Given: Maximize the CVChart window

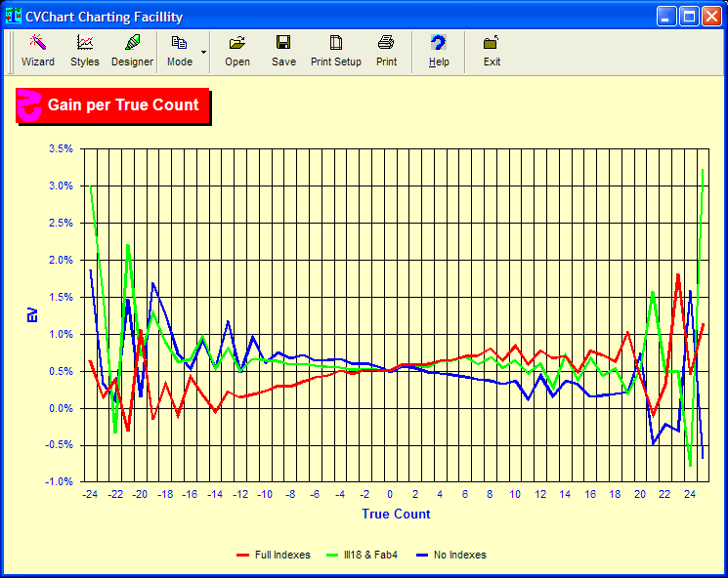Looking at the screenshot, I should coord(688,17).
